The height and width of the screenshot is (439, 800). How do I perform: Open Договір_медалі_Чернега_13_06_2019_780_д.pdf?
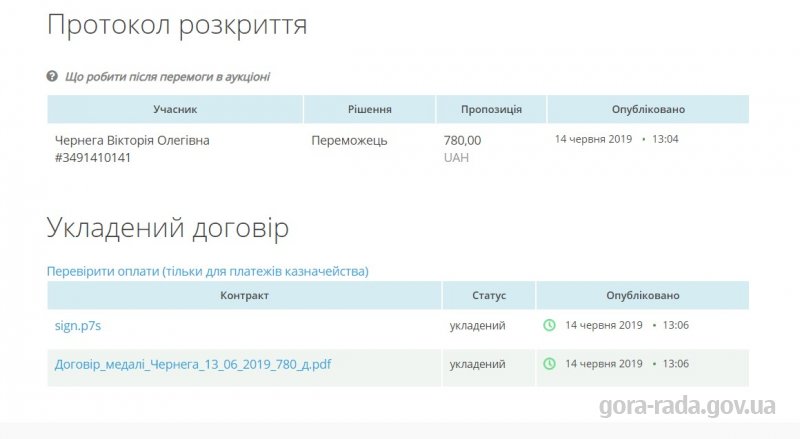pyautogui.click(x=193, y=364)
